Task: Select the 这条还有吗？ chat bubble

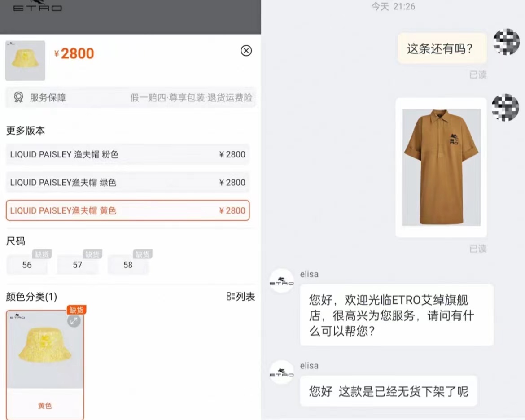Action: [442, 48]
